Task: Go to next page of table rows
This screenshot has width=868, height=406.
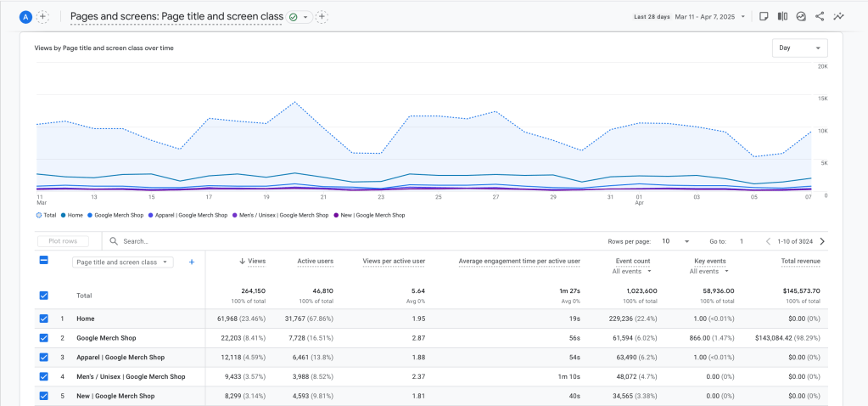Action: (822, 241)
